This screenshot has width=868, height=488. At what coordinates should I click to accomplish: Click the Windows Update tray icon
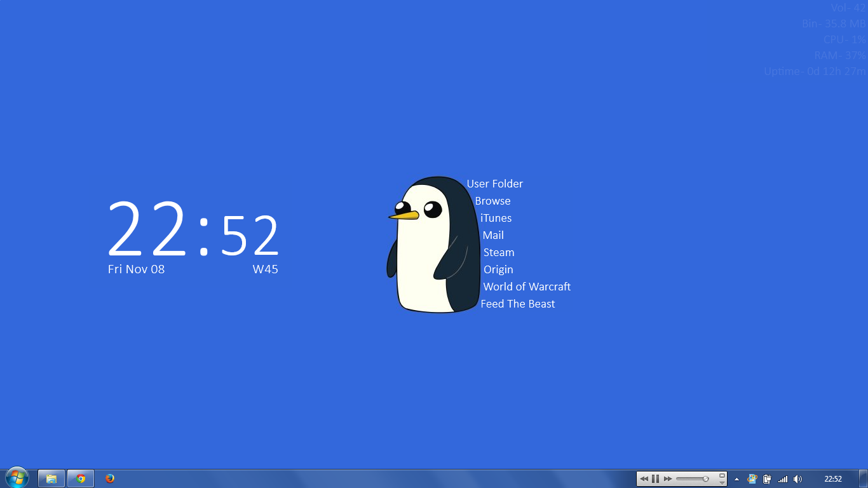coord(752,478)
